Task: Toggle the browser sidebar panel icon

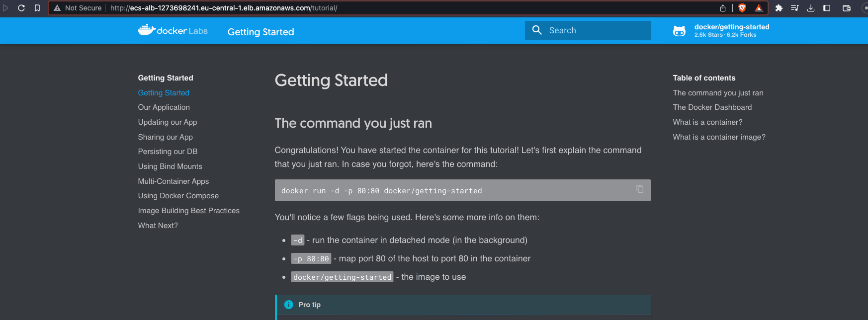Action: [x=827, y=8]
